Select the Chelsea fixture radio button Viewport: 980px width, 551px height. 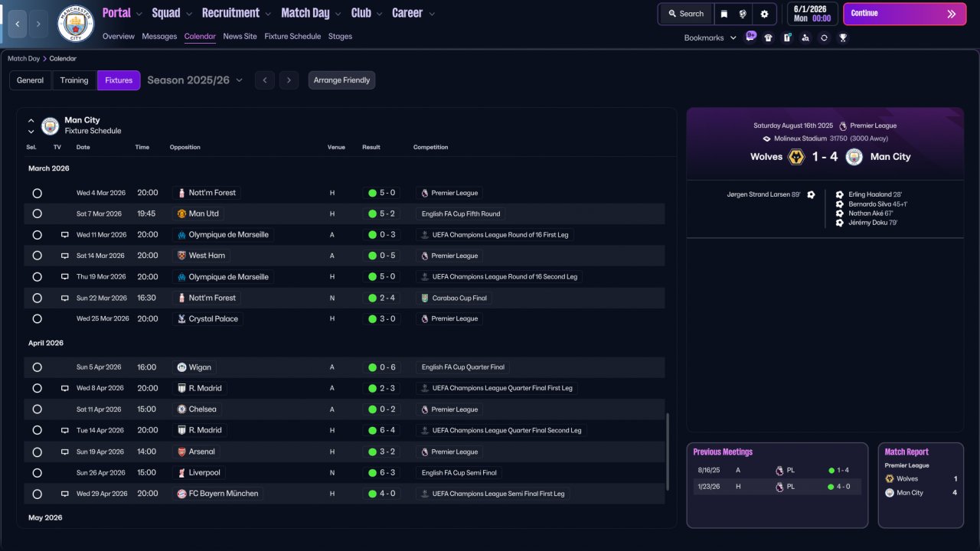coord(37,409)
